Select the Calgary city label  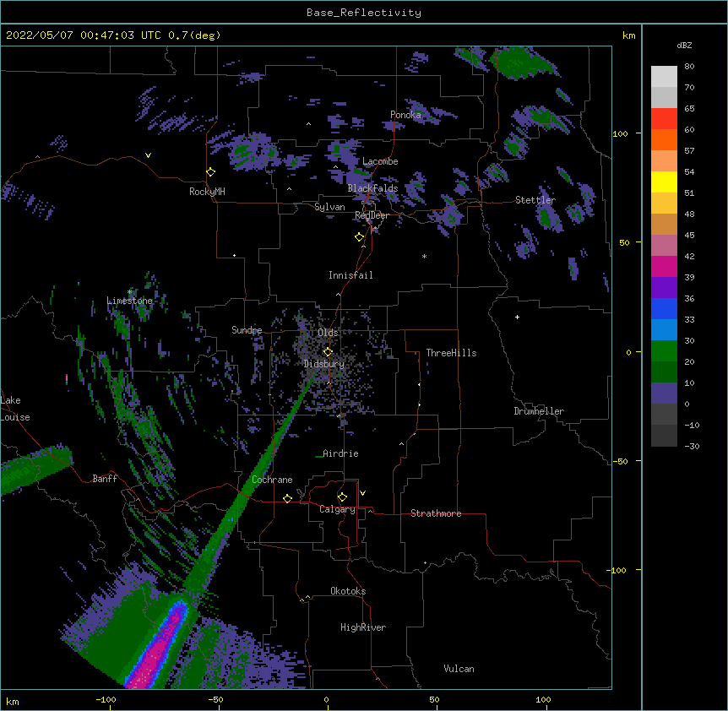[x=337, y=509]
